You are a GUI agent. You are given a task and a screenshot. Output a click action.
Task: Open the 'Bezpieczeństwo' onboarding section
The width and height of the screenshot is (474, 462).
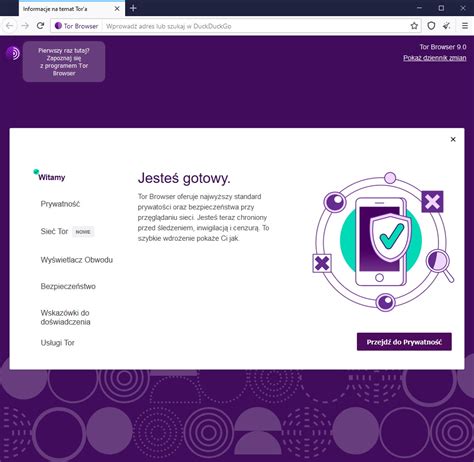pyautogui.click(x=68, y=286)
